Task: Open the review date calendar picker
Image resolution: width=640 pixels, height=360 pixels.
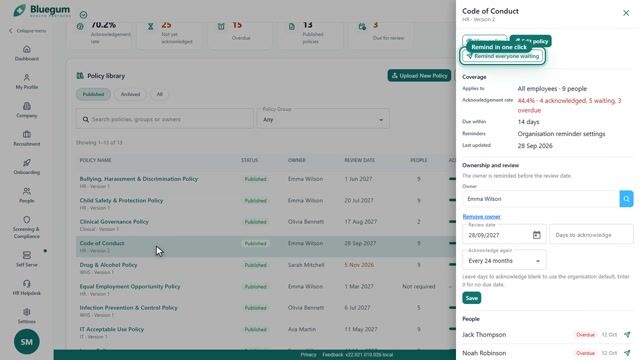Action: coord(536,235)
